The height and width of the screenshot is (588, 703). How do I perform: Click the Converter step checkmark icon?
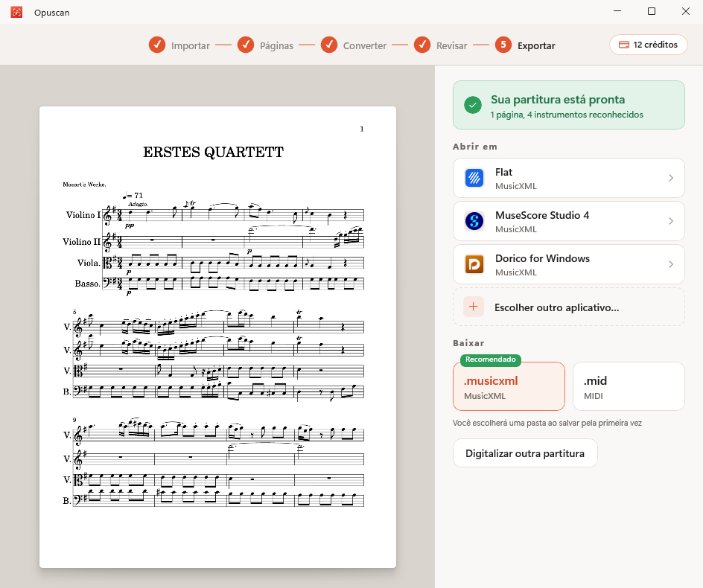329,45
